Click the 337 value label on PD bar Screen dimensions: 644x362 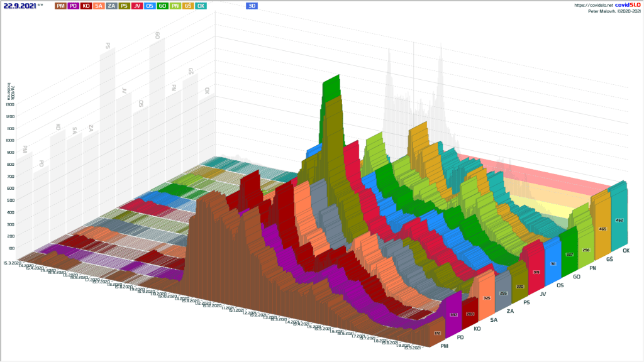(454, 315)
